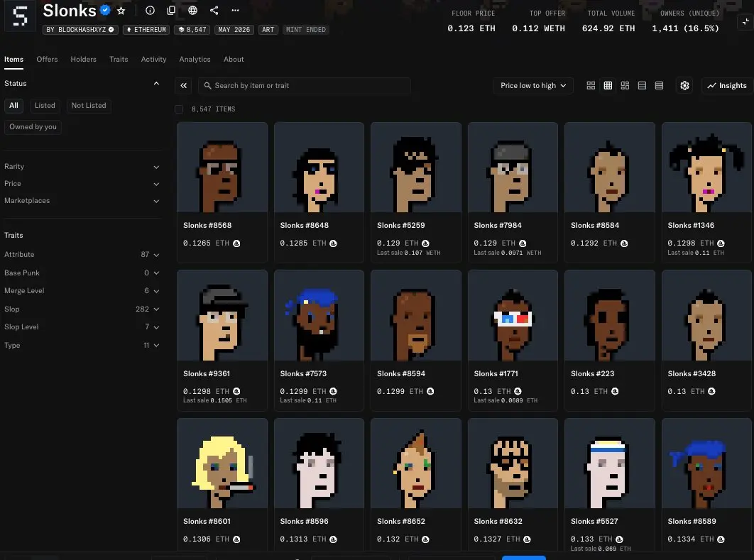Open the About tab

pyautogui.click(x=234, y=59)
